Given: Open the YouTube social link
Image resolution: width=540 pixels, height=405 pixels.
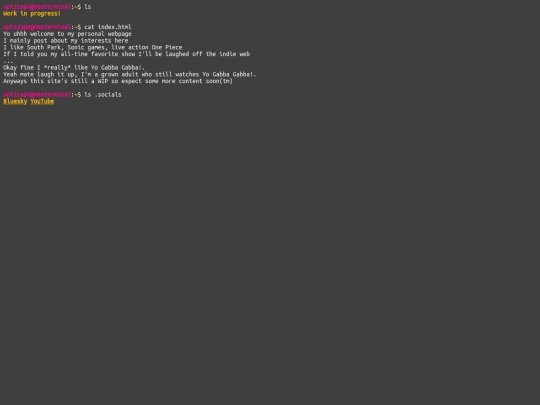Looking at the screenshot, I should (x=42, y=101).
